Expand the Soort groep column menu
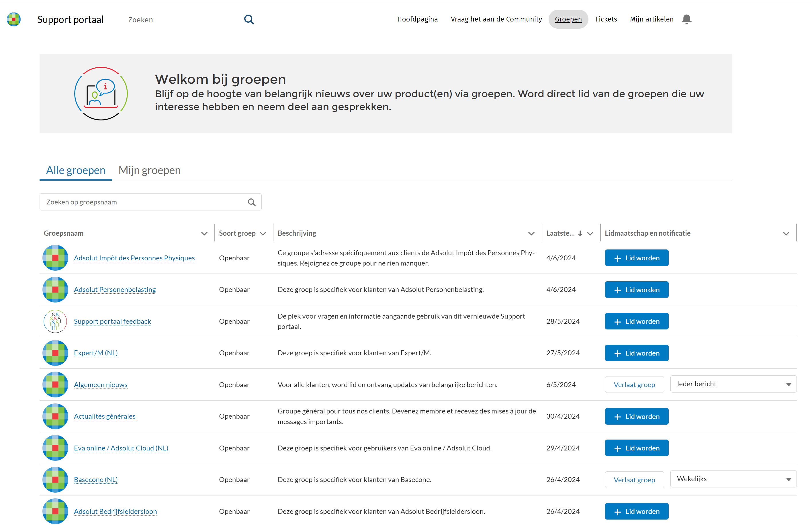This screenshot has width=812, height=525. [263, 233]
